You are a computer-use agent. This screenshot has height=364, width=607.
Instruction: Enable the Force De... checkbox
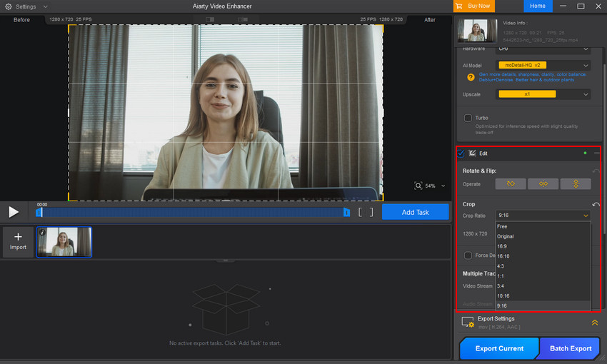point(468,256)
